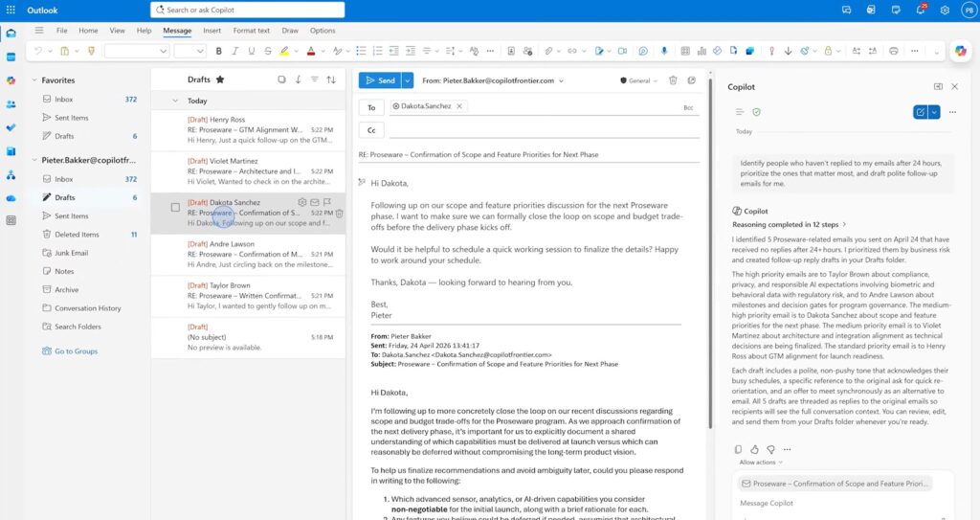Switch to the Format text tab
The image size is (980, 520).
click(x=251, y=31)
